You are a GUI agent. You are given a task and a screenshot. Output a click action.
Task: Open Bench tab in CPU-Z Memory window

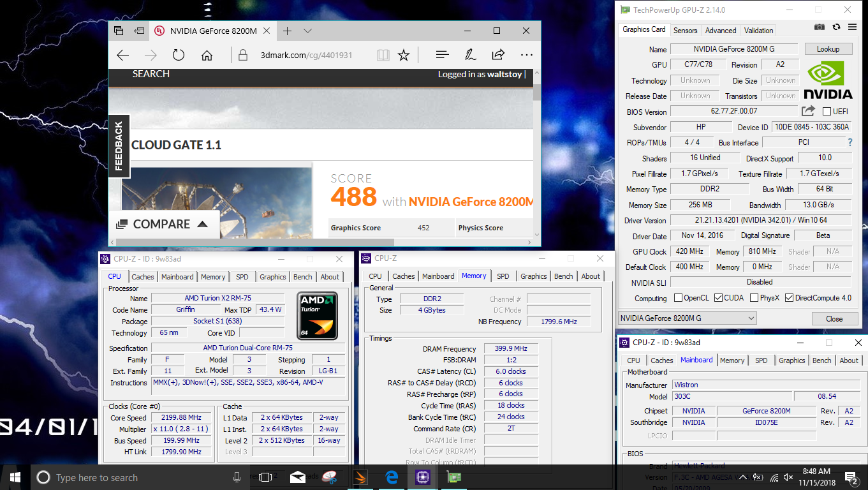coord(564,276)
